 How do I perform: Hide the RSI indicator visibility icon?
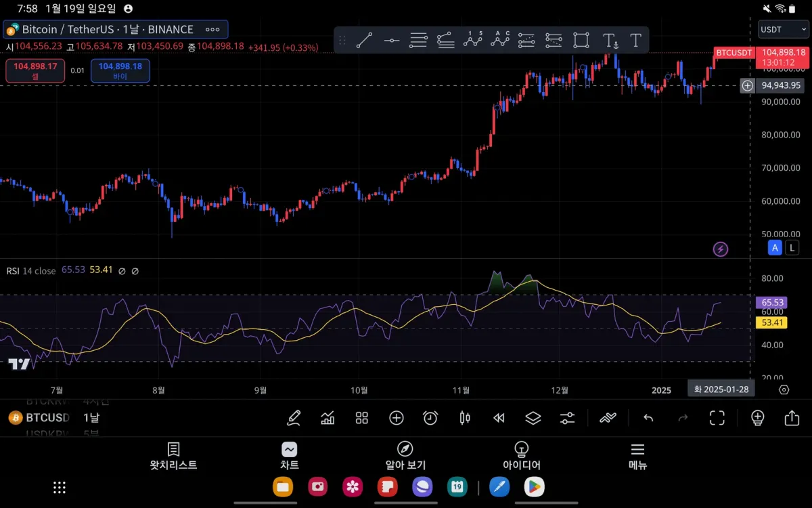(x=122, y=271)
